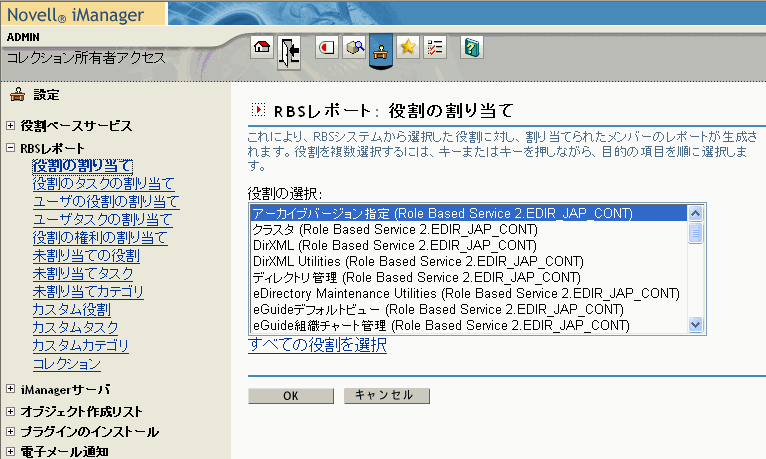The height and width of the screenshot is (459, 766).
Task: Click the Exit door icon
Action: (289, 52)
